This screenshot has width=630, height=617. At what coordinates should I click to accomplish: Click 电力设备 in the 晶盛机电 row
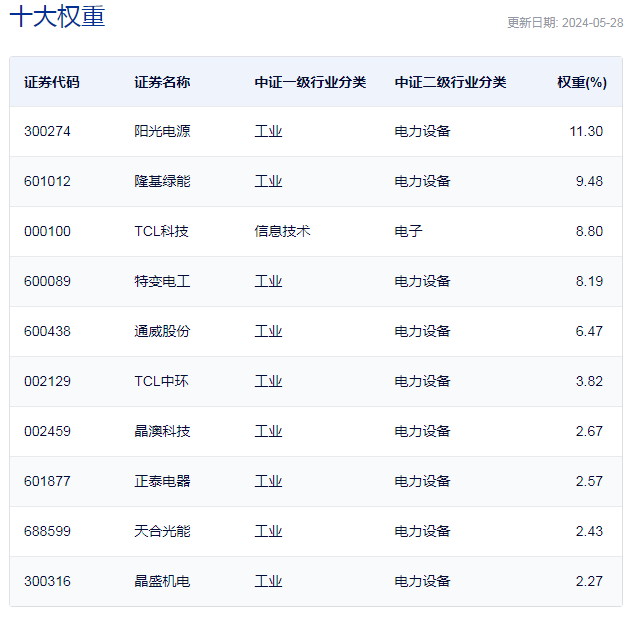tap(423, 581)
